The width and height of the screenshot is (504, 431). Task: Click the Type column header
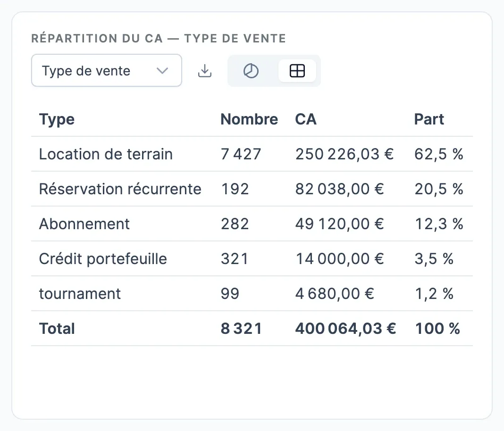57,119
